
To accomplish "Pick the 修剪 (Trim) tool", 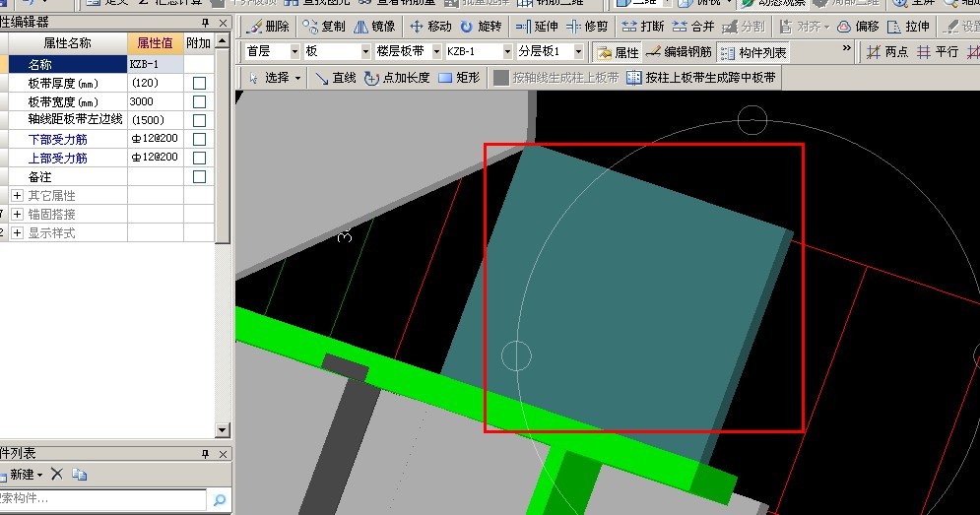I will click(x=587, y=27).
